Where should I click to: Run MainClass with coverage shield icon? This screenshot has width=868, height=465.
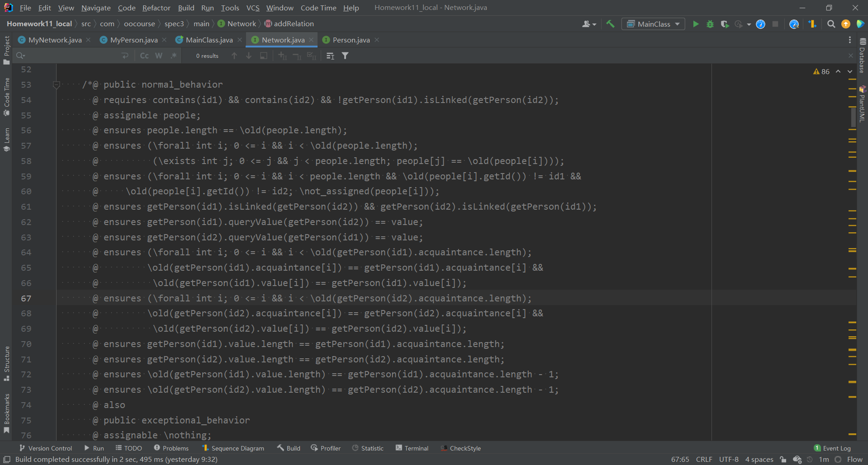point(725,24)
